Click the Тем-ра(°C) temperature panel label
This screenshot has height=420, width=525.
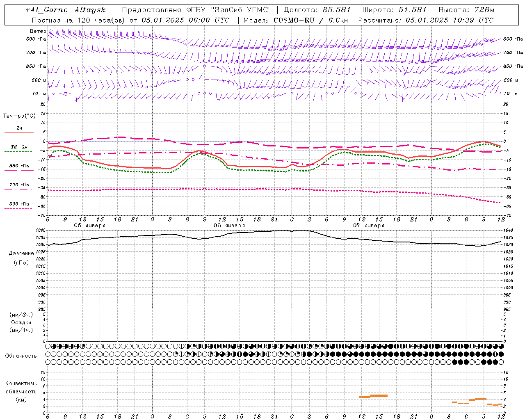point(19,116)
